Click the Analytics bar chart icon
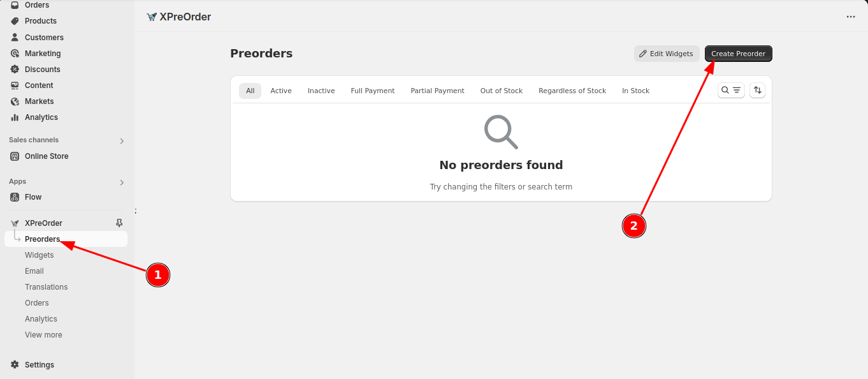Viewport: 868px width, 379px height. (15, 117)
